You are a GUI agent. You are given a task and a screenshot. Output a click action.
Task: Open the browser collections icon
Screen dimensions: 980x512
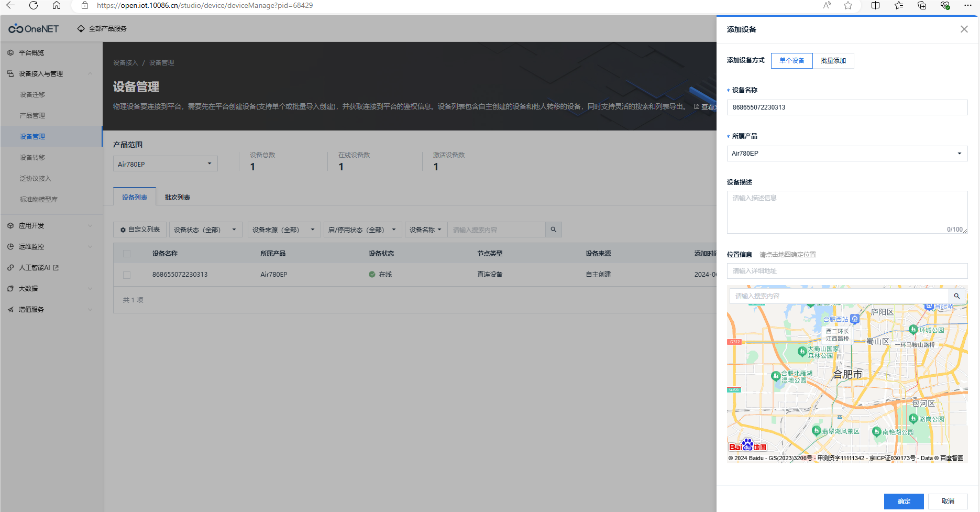[922, 5]
